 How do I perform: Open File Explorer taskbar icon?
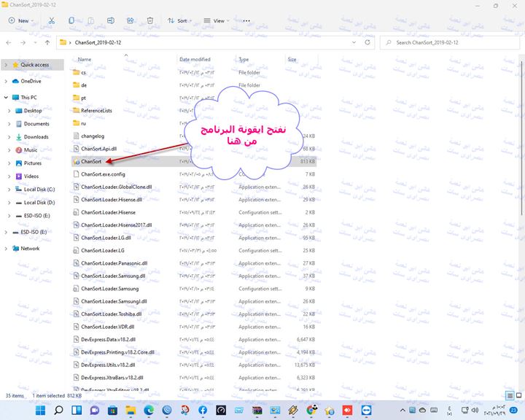coord(131,411)
